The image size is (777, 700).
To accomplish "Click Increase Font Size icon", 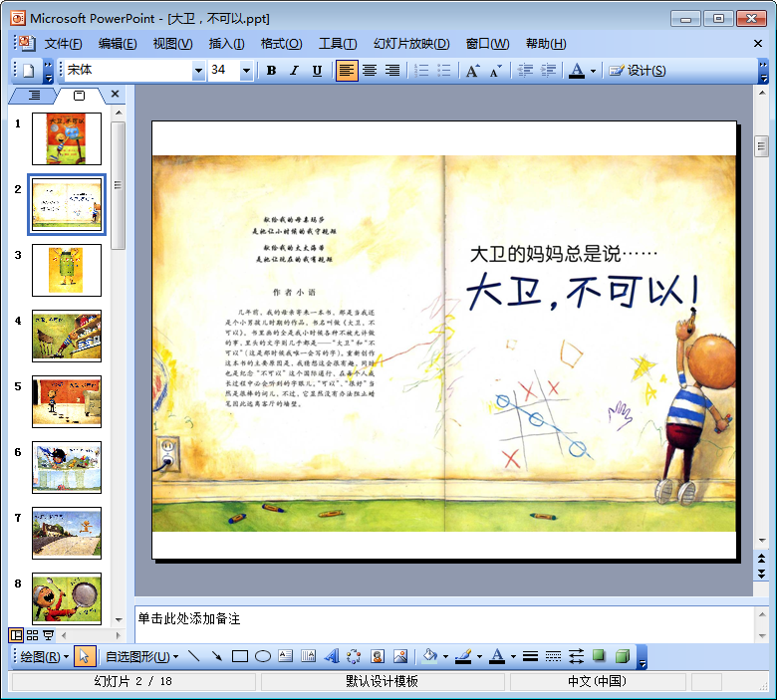I will click(x=473, y=71).
